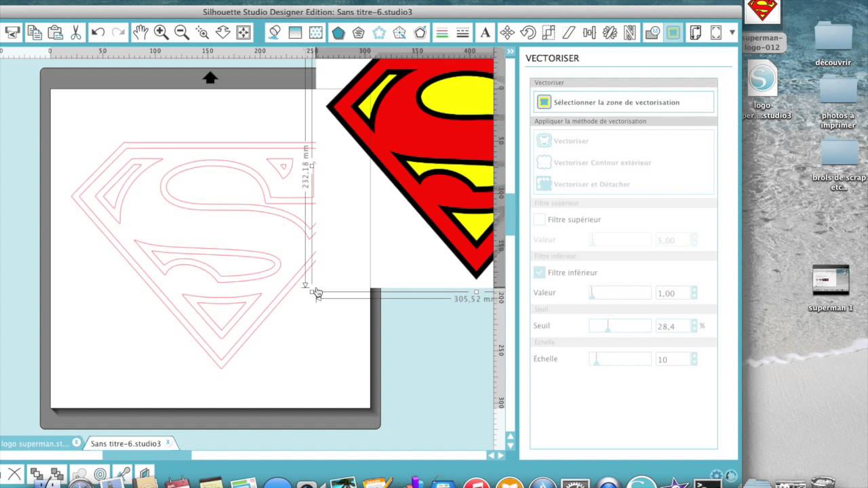Open the superman 1 desktop file
The width and height of the screenshot is (868, 488).
click(831, 288)
